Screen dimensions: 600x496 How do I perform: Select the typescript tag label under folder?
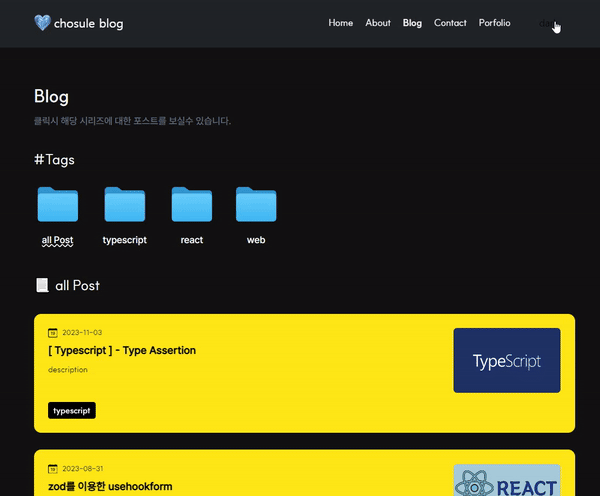[x=125, y=240]
